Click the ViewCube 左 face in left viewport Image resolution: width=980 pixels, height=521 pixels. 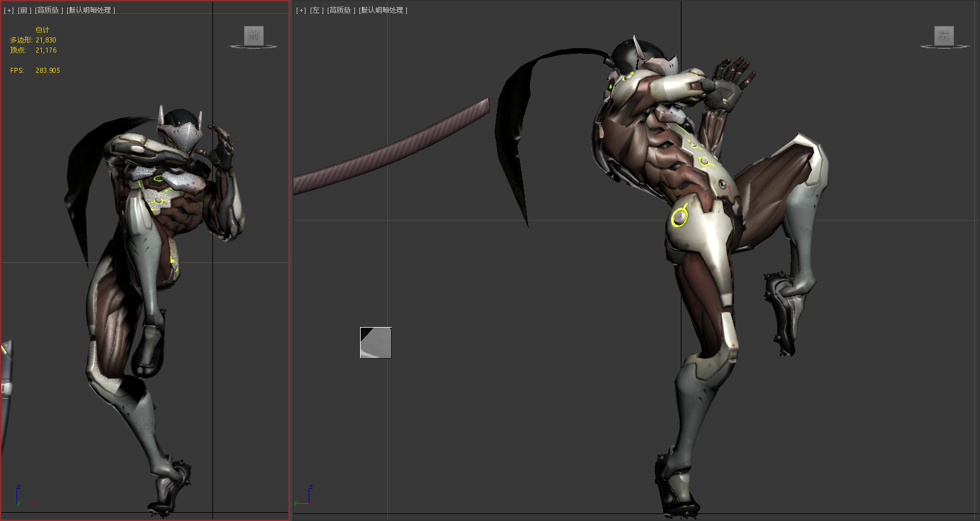pyautogui.click(x=944, y=35)
